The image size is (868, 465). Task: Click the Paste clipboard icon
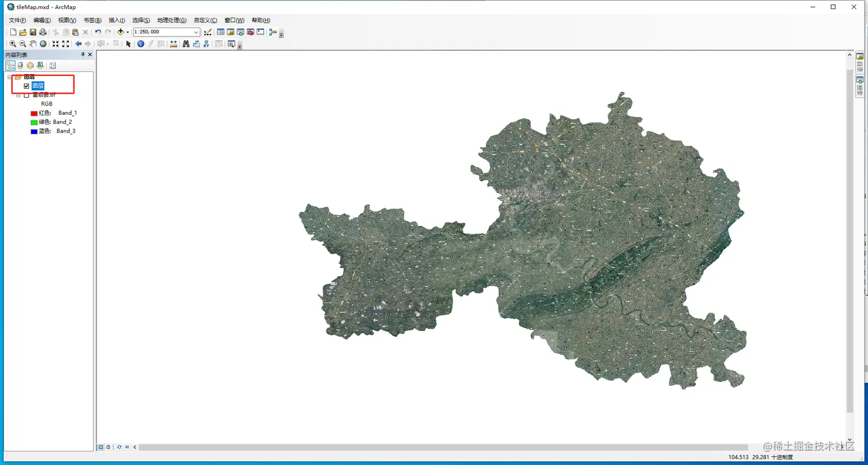coord(75,32)
